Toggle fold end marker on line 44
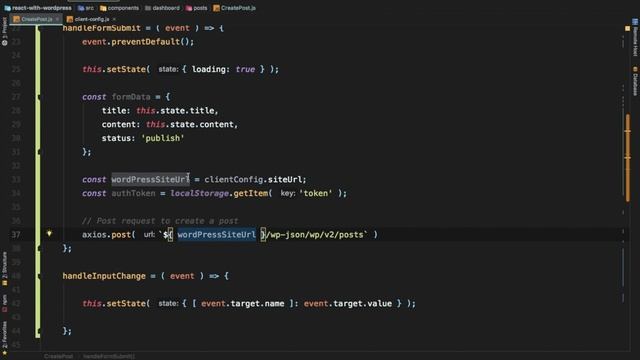Screen dimensions: 640x360 click(x=39, y=331)
